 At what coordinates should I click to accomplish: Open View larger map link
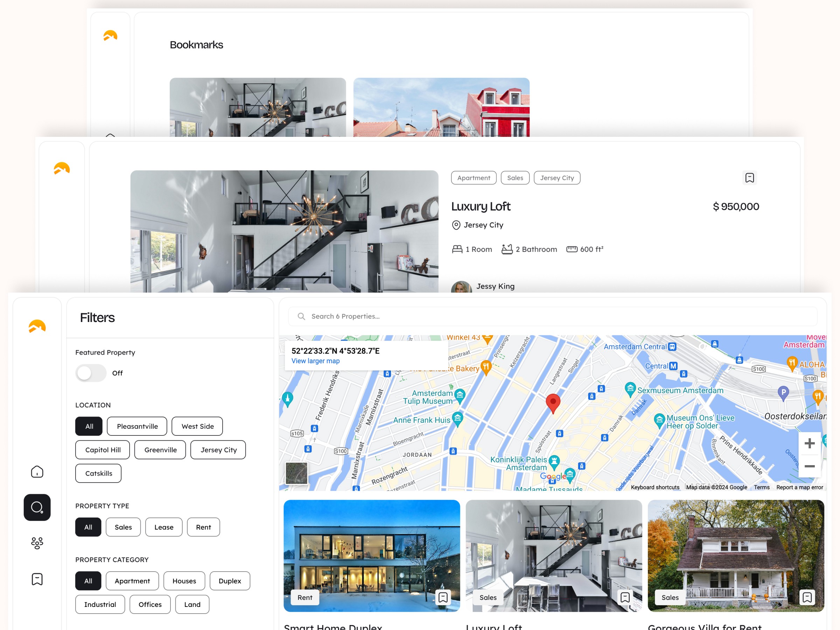tap(315, 361)
